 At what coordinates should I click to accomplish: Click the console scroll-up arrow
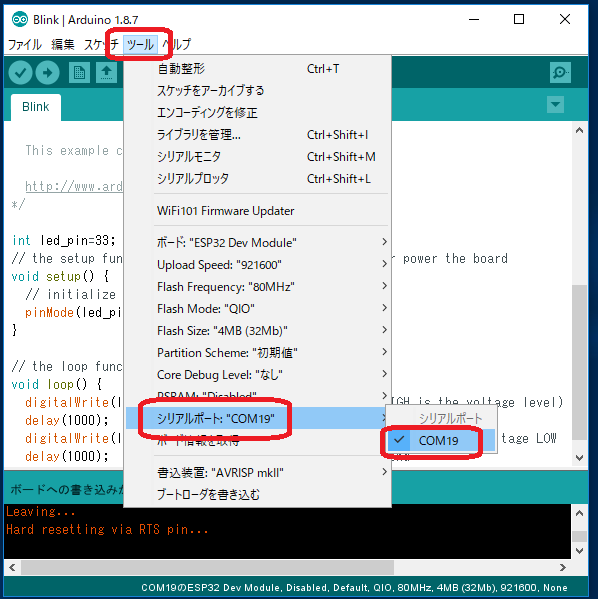point(579,513)
